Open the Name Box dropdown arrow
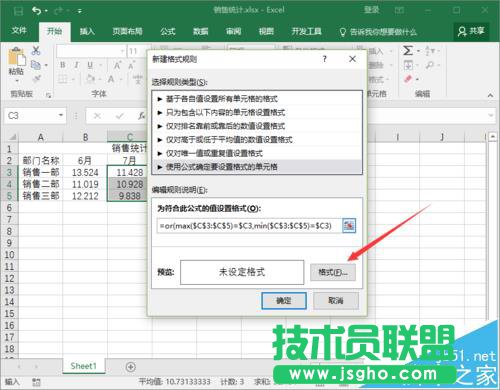Image resolution: width=500 pixels, height=390 pixels. pyautogui.click(x=61, y=116)
